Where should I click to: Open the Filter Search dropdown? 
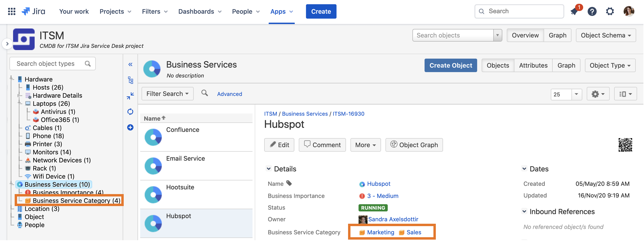(167, 94)
